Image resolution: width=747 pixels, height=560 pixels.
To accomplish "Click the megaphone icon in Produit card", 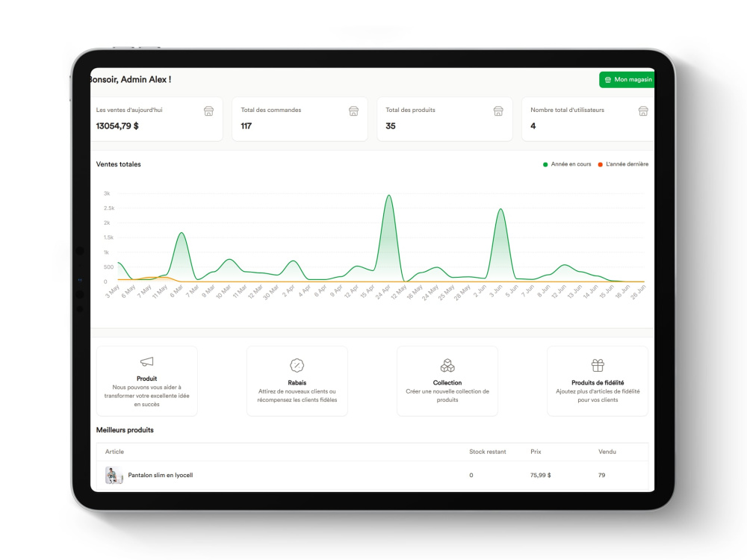I will [x=146, y=362].
